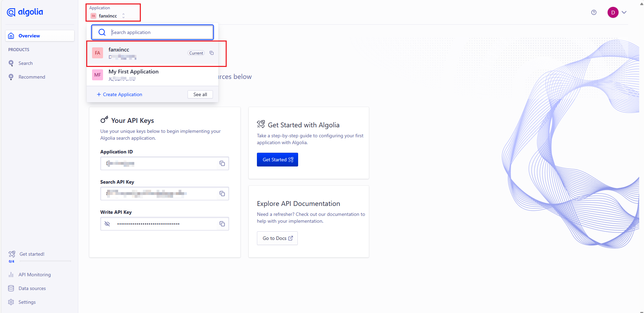The width and height of the screenshot is (644, 313).
Task: Click the Get started rocket icon
Action: [x=12, y=254]
